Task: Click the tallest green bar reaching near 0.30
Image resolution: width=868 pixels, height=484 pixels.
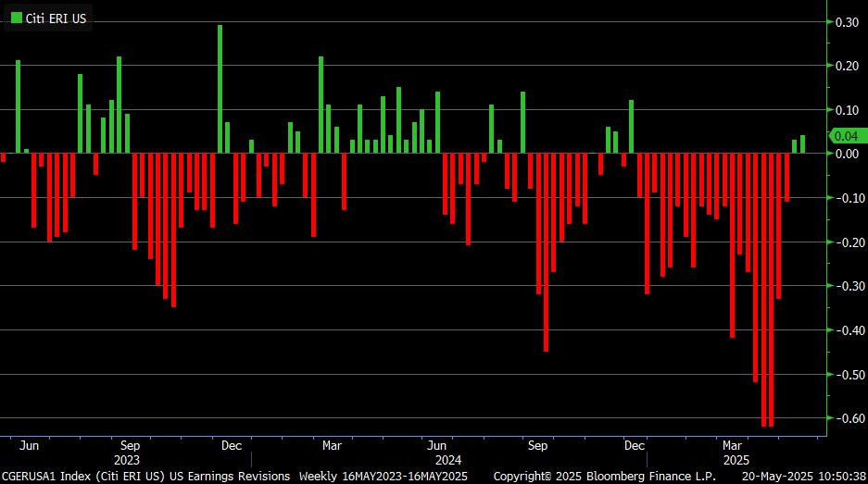Action: point(220,89)
